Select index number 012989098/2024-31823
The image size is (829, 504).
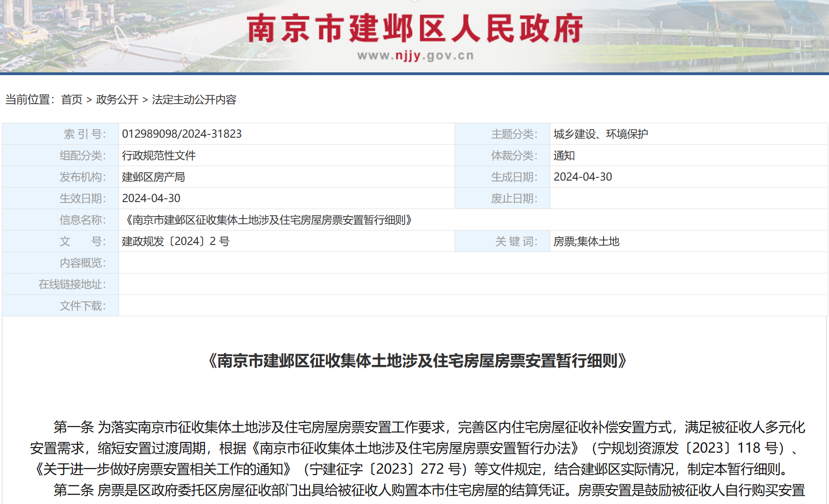pos(182,134)
